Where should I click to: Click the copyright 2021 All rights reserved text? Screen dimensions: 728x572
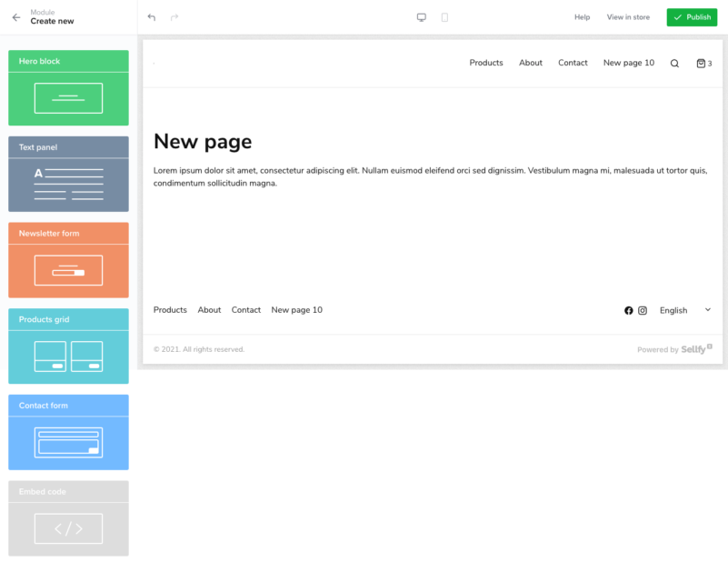[x=199, y=349]
